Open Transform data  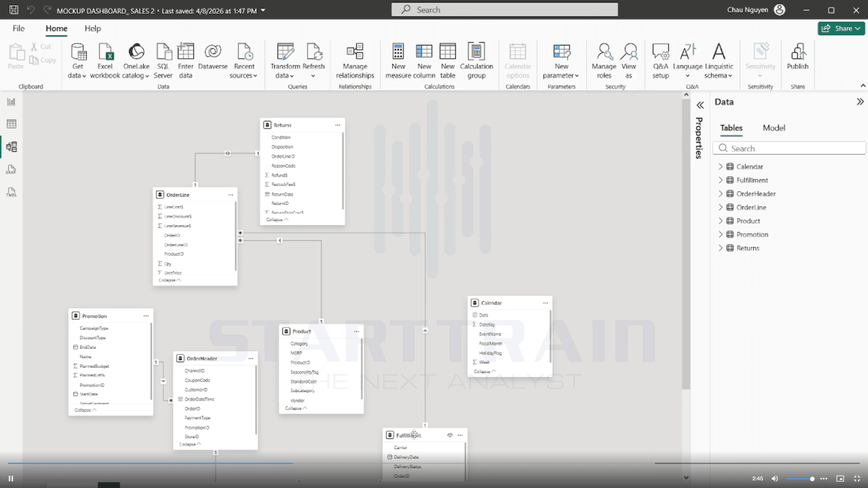pos(285,61)
